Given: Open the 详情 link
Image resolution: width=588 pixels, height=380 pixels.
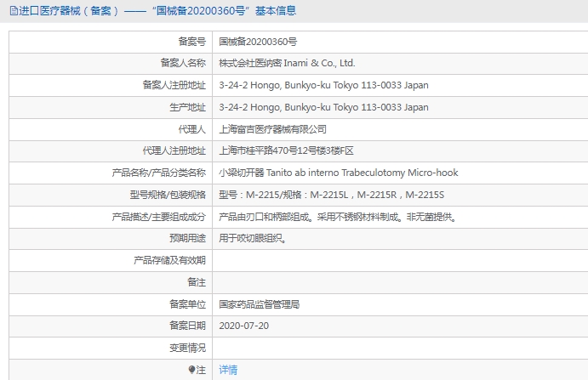Looking at the screenshot, I should [228, 370].
